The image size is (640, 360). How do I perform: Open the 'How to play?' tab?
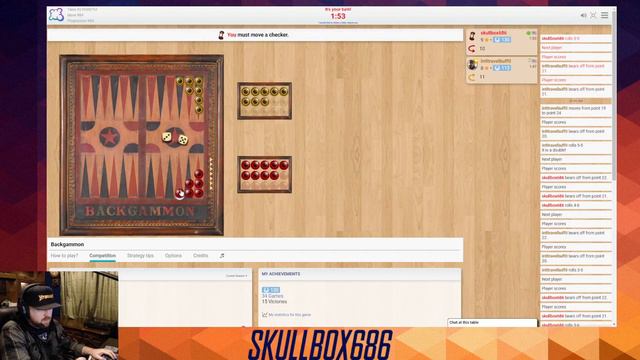(64, 256)
